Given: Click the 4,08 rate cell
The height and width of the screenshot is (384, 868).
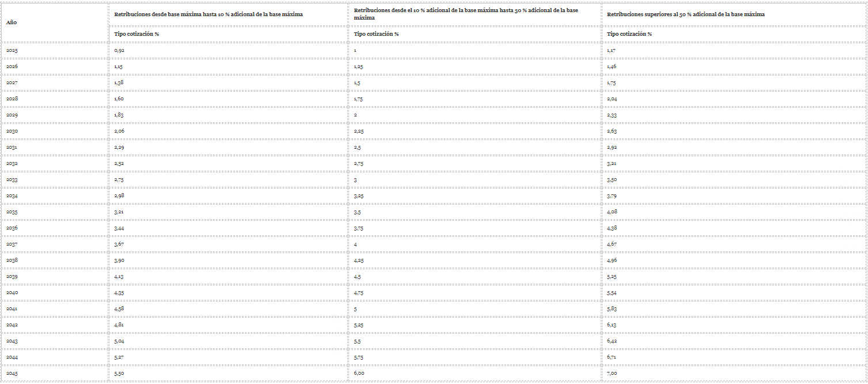Looking at the screenshot, I should point(612,212).
